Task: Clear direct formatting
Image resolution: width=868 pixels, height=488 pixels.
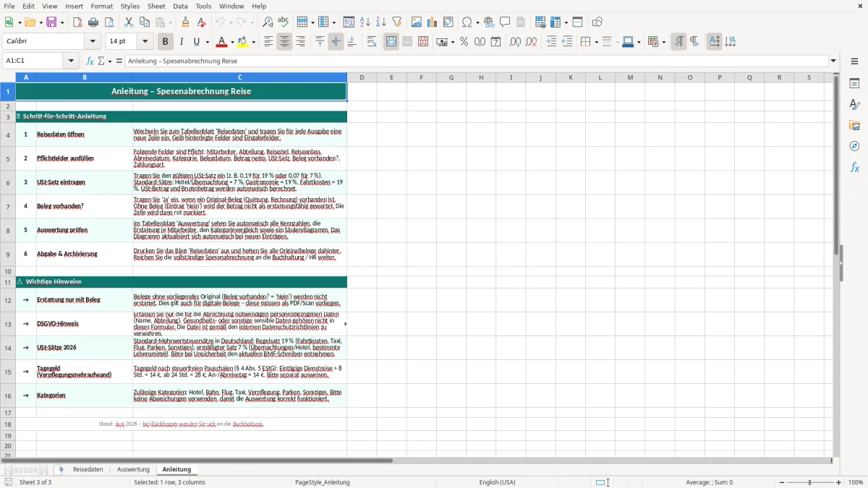Action: (201, 22)
